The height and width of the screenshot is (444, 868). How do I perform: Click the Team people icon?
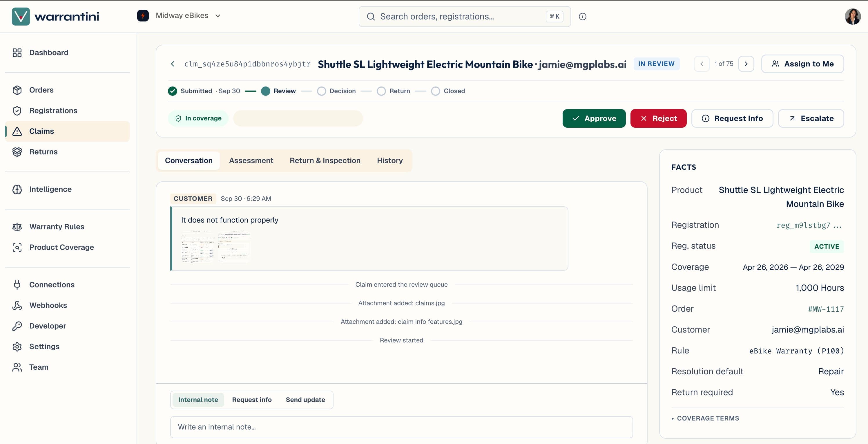(17, 367)
